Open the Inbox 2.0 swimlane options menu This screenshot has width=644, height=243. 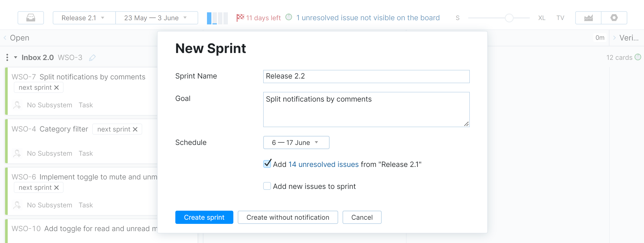click(x=7, y=57)
